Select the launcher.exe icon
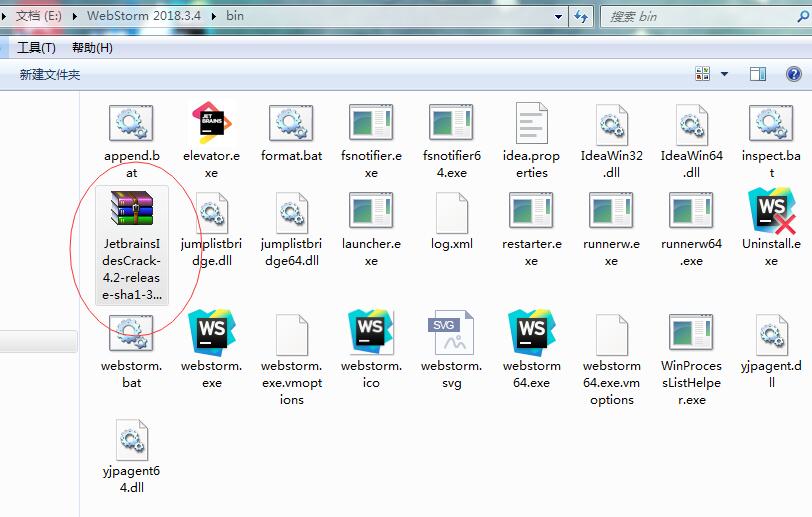Image resolution: width=812 pixels, height=517 pixels. click(371, 210)
